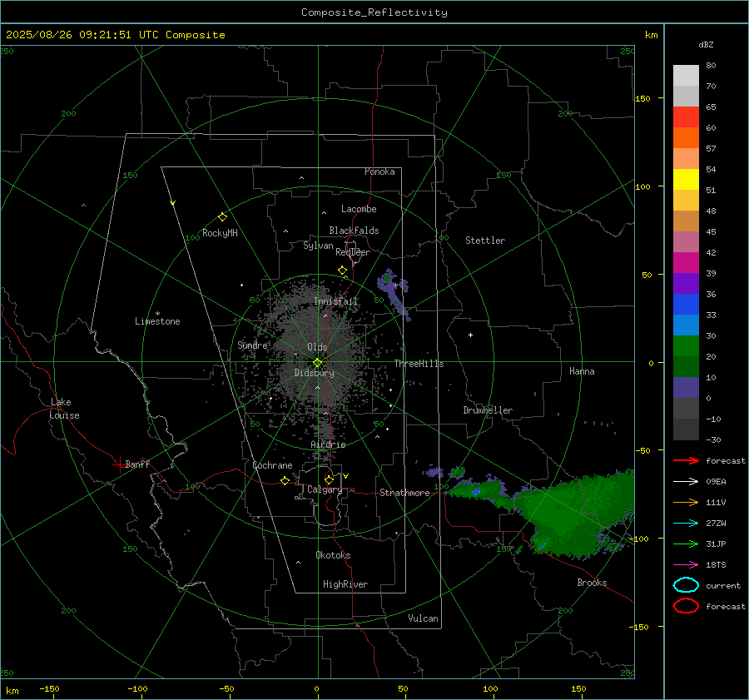Pick the yellow 51–54 dBZ color swatch

point(686,180)
